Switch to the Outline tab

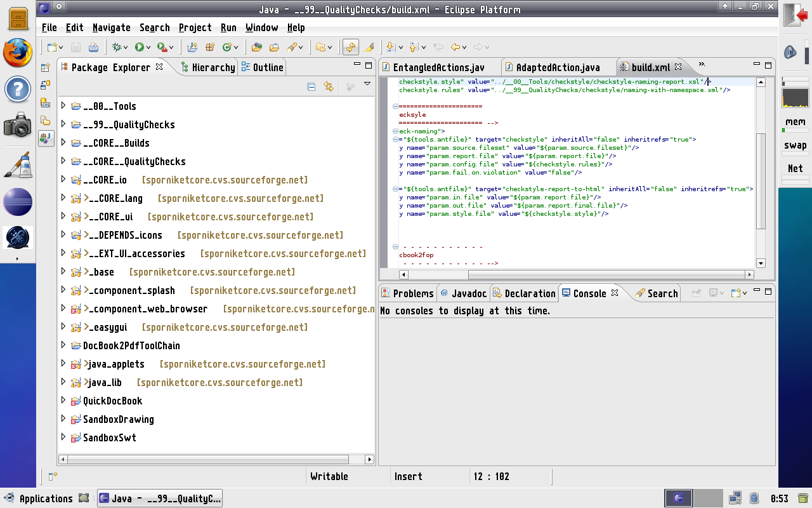click(262, 67)
